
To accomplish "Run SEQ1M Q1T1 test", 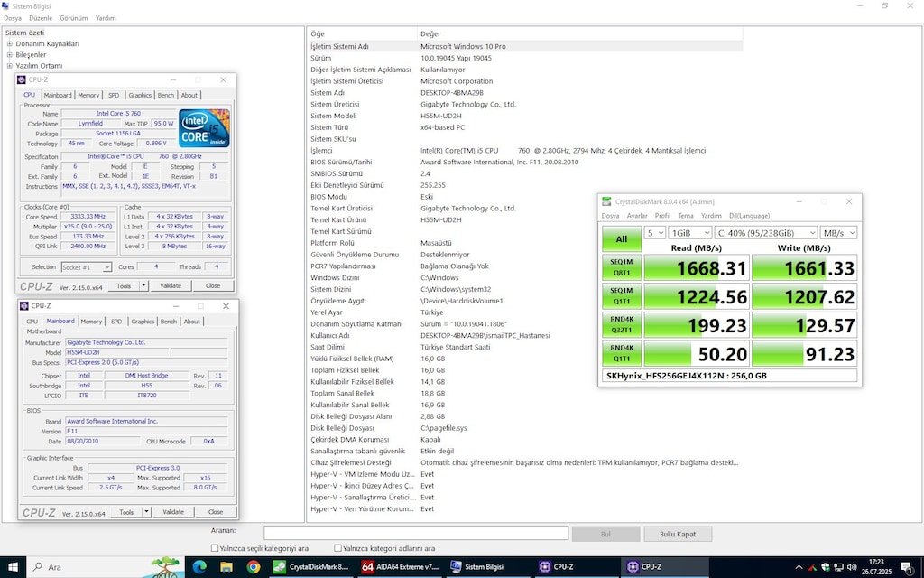I will click(x=622, y=296).
